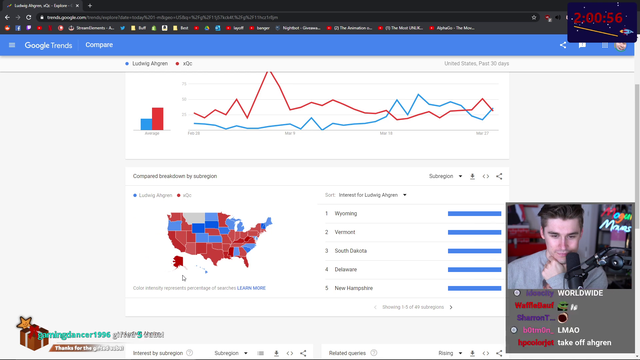
Task: Open help for Interest by subregion
Action: [x=189, y=353]
